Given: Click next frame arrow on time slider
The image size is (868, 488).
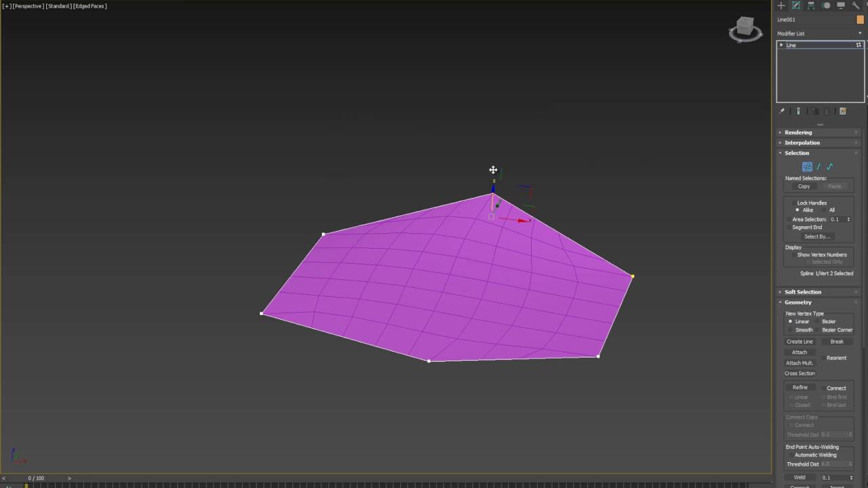Looking at the screenshot, I should (68, 479).
